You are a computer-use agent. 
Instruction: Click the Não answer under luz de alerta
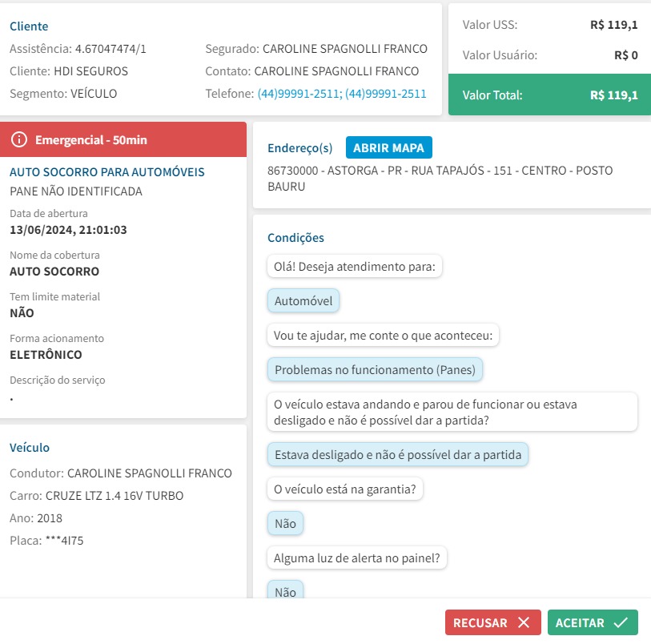tap(285, 592)
